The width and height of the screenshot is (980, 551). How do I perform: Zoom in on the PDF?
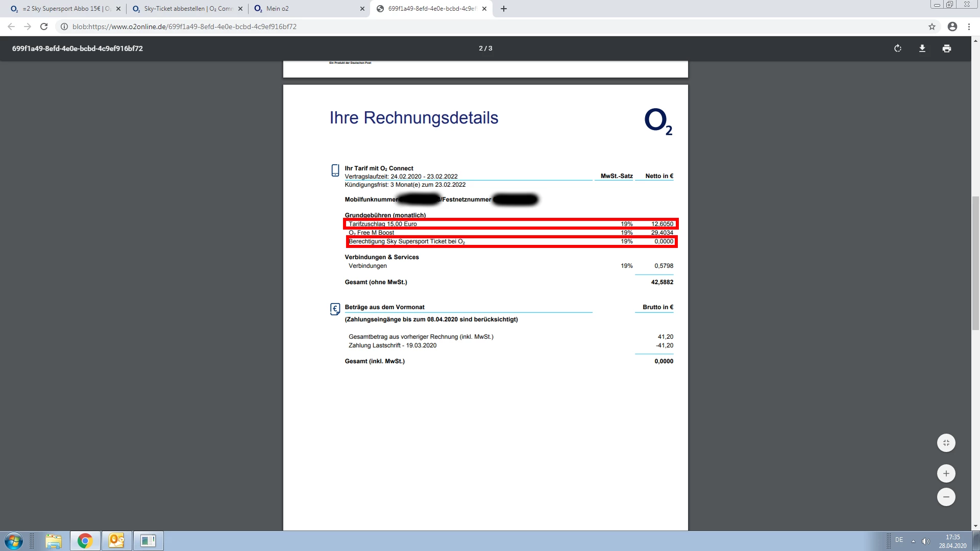tap(946, 473)
